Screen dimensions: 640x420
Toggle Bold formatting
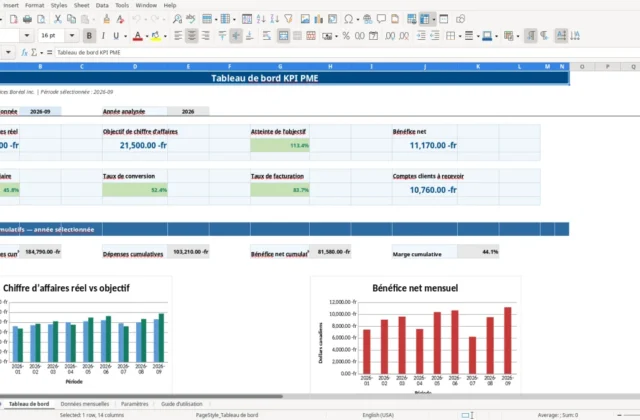point(89,36)
